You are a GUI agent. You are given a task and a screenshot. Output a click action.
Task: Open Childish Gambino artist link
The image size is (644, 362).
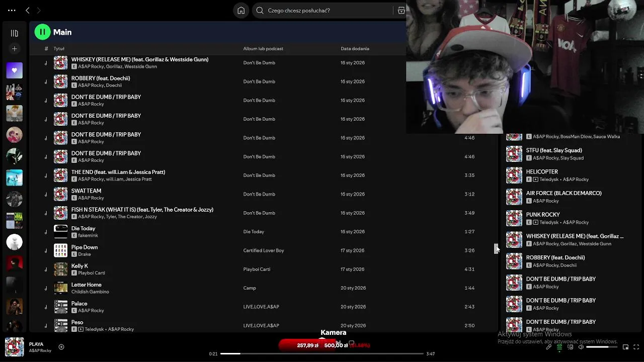[x=90, y=292]
